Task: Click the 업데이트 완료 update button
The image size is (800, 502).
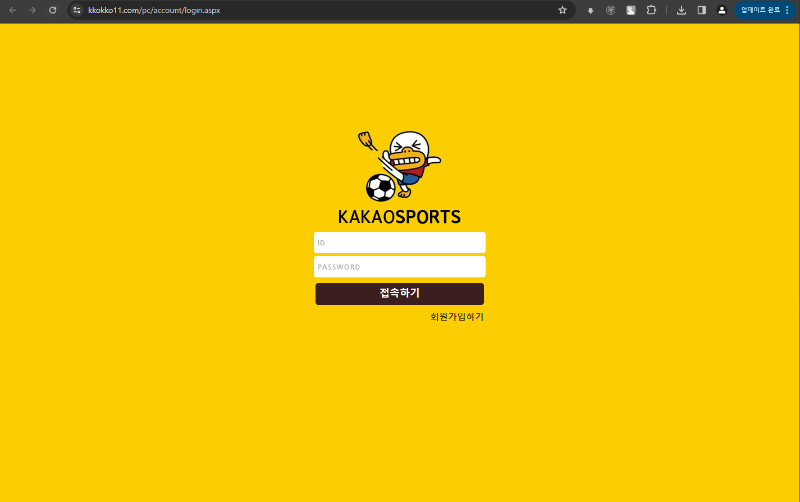Action: pyautogui.click(x=760, y=10)
